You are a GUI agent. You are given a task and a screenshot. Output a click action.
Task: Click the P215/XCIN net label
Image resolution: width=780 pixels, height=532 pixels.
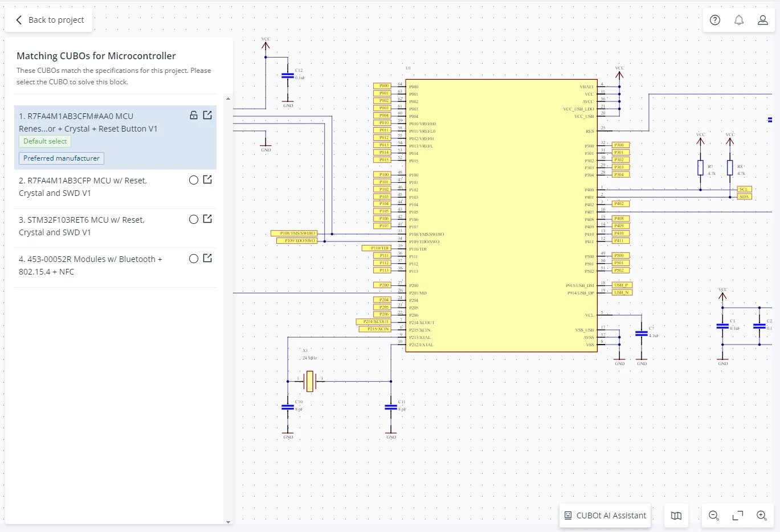coord(375,329)
